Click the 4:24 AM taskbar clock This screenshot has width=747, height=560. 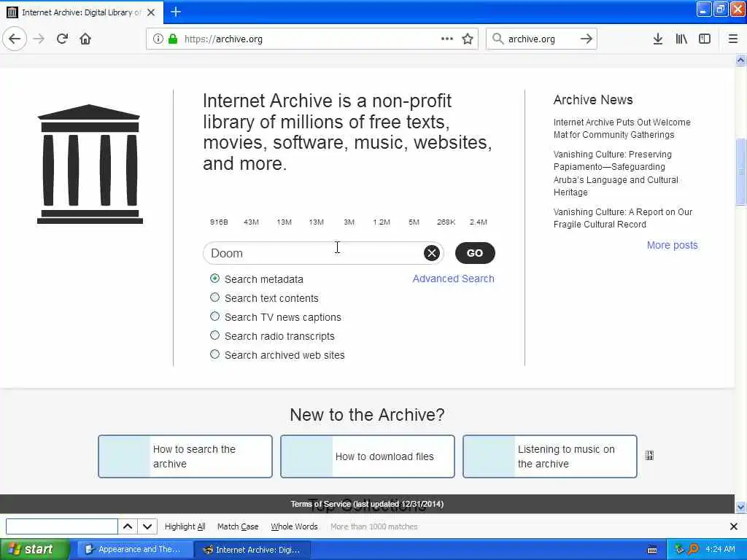(x=720, y=550)
